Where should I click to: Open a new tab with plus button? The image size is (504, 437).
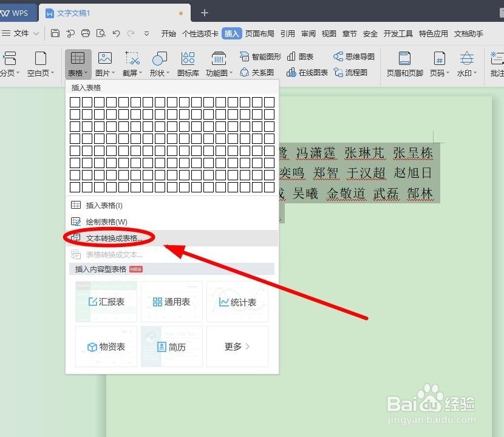point(205,13)
